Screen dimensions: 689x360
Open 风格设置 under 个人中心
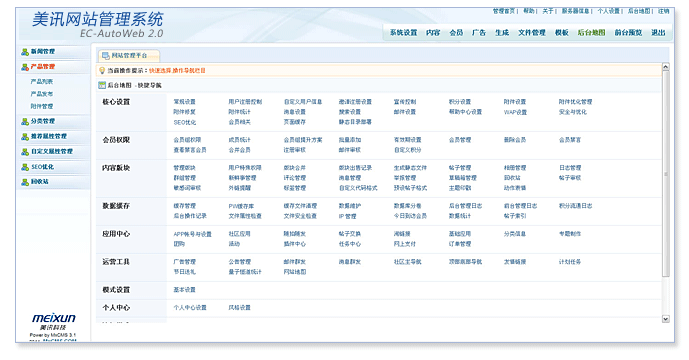(x=239, y=308)
